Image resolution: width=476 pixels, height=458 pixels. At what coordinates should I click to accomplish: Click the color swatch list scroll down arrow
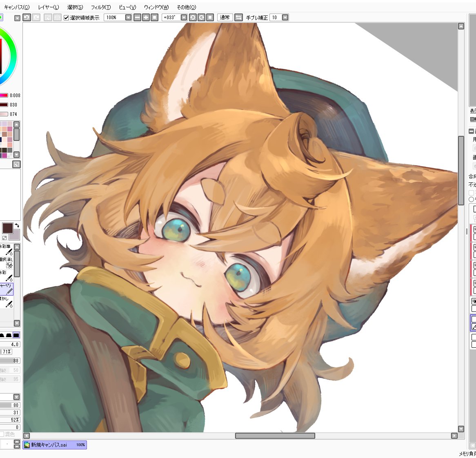coord(17,154)
